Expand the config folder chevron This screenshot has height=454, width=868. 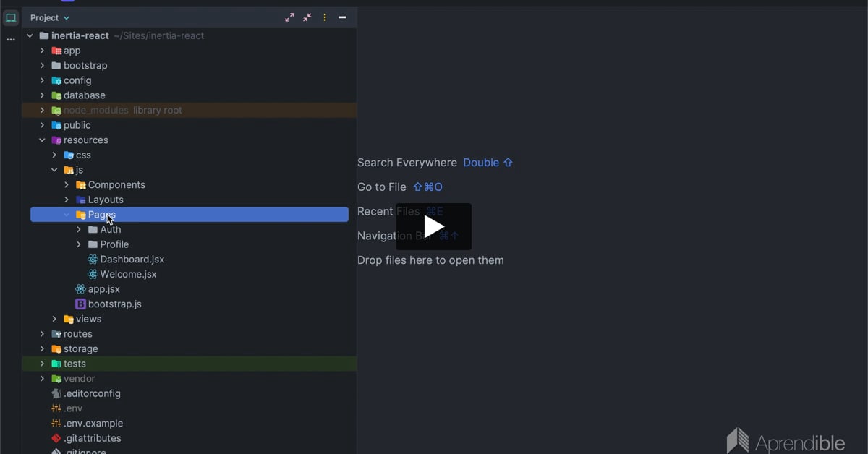(42, 80)
